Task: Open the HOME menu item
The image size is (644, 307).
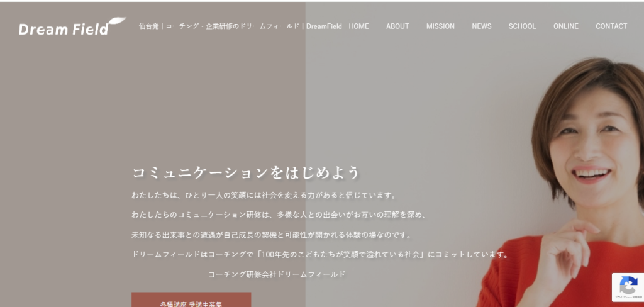Action: [x=358, y=26]
